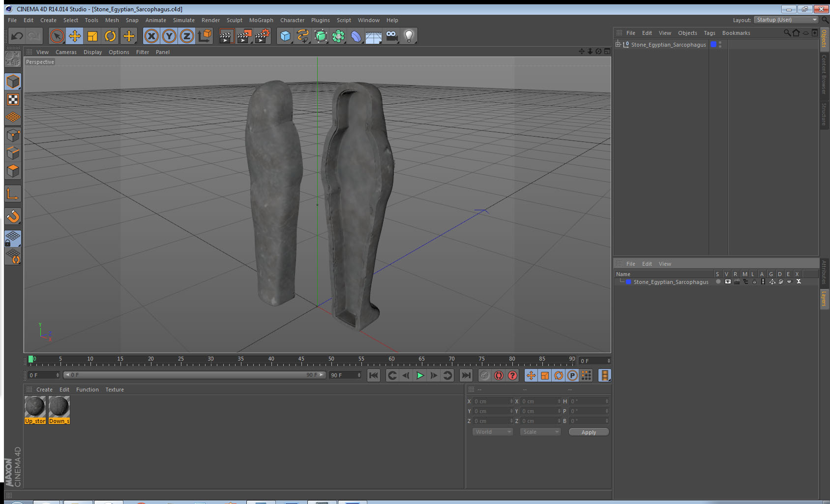The image size is (830, 504).
Task: Select the Live Selection tool
Action: click(x=57, y=36)
